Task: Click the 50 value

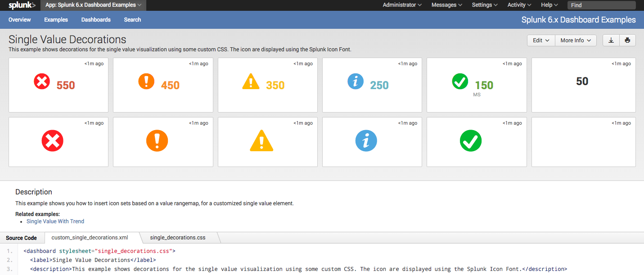Action: click(582, 81)
